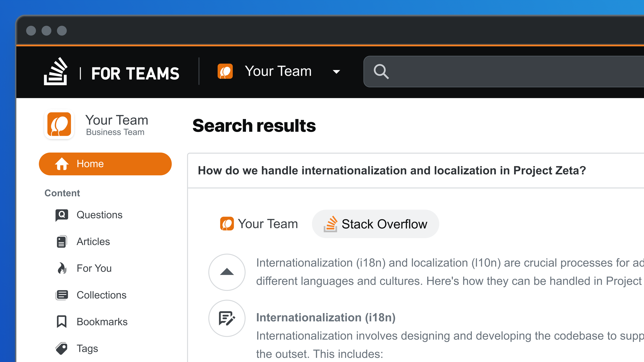This screenshot has height=362, width=644.
Task: Click the edit answer pencil icon button
Action: (x=227, y=318)
